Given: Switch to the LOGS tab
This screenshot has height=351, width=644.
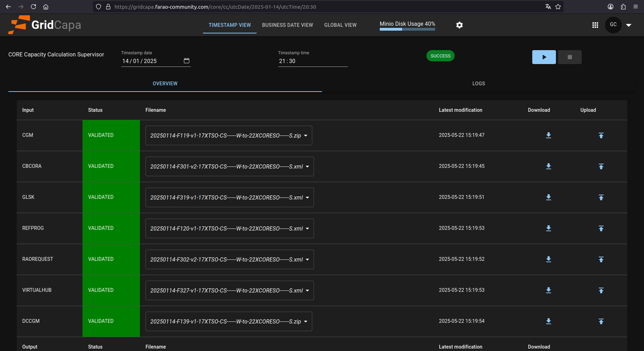Looking at the screenshot, I should [x=479, y=83].
